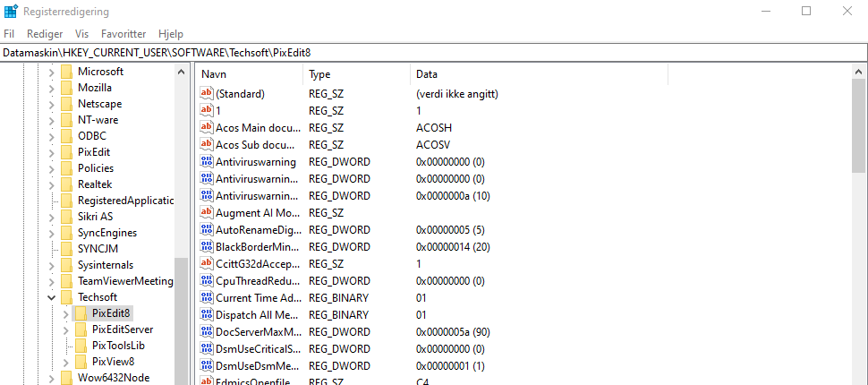The image size is (868, 385).
Task: Expand the Policies key
Action: click(51, 168)
